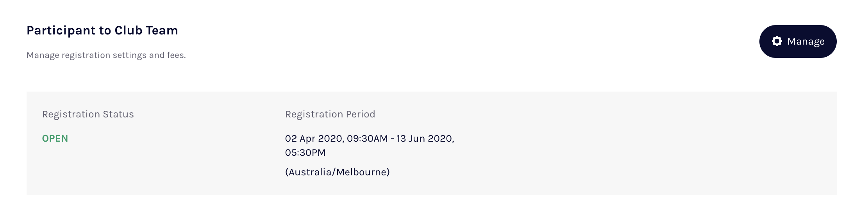Click "registration settings" in the subtitle
The image size is (868, 209).
[x=104, y=55]
